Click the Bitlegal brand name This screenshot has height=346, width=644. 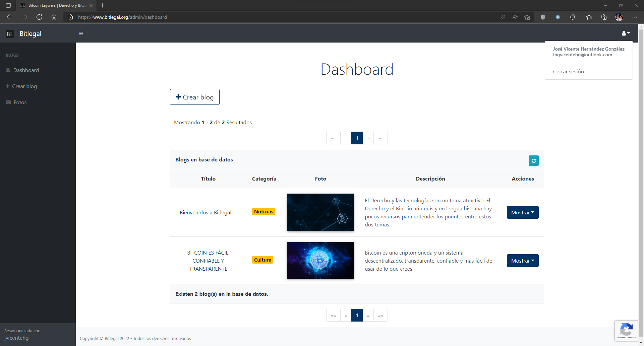31,33
